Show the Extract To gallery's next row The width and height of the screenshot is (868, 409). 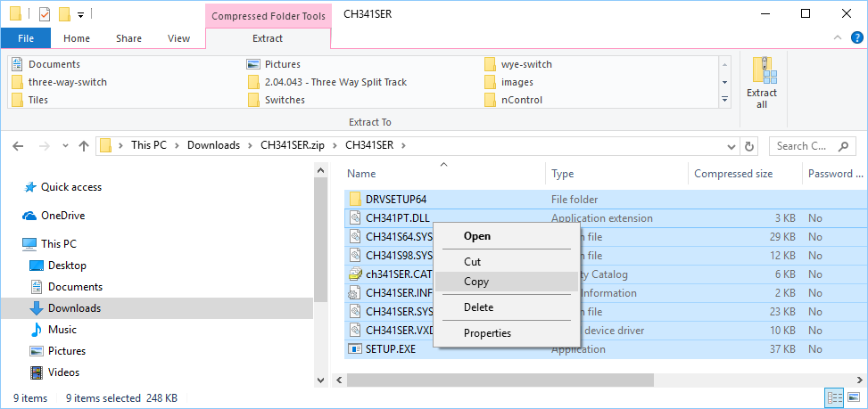pos(725,82)
